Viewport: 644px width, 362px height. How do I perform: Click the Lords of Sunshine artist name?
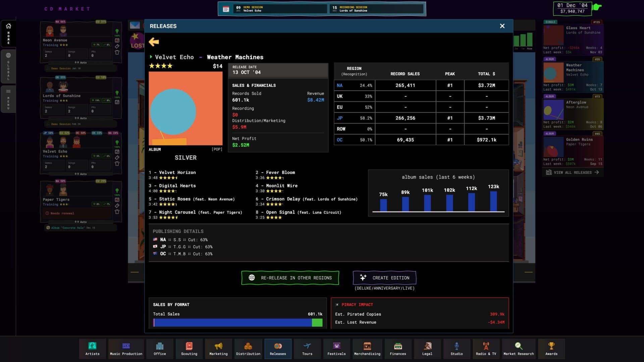62,96
